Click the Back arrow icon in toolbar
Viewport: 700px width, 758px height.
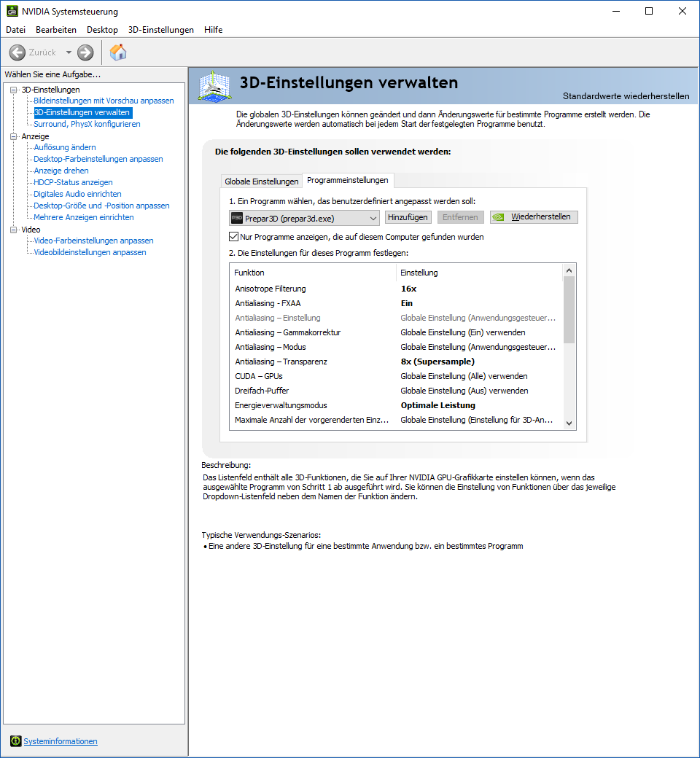pos(17,52)
